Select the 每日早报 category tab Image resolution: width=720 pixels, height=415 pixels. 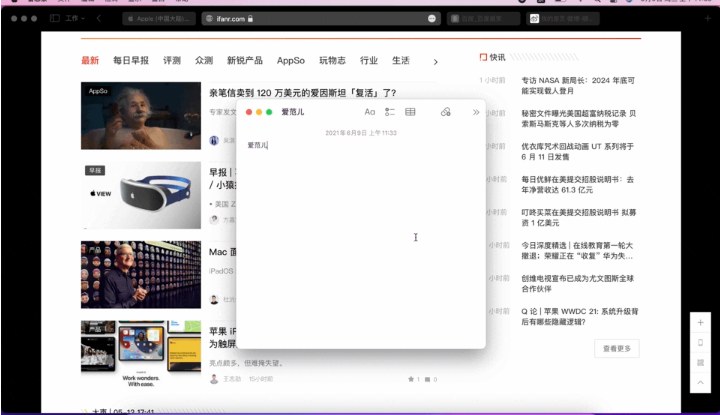(x=131, y=61)
